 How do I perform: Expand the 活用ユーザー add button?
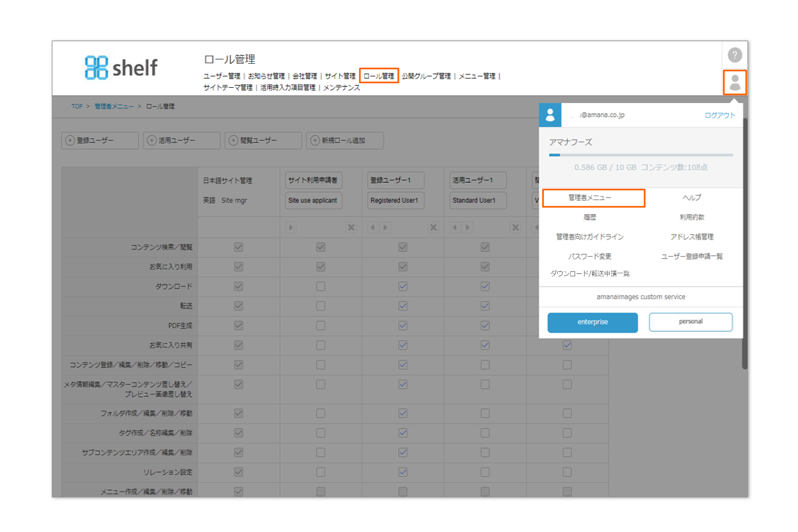181,140
